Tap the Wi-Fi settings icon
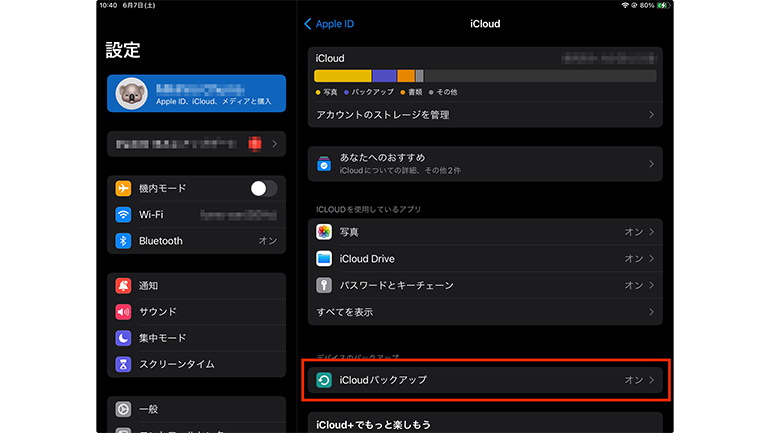The image size is (770, 433). click(123, 215)
